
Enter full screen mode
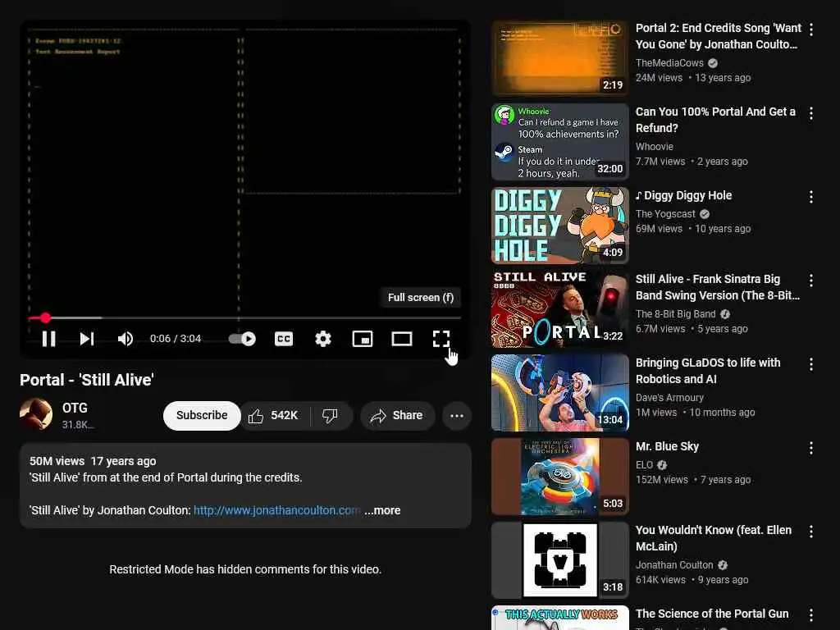(441, 339)
